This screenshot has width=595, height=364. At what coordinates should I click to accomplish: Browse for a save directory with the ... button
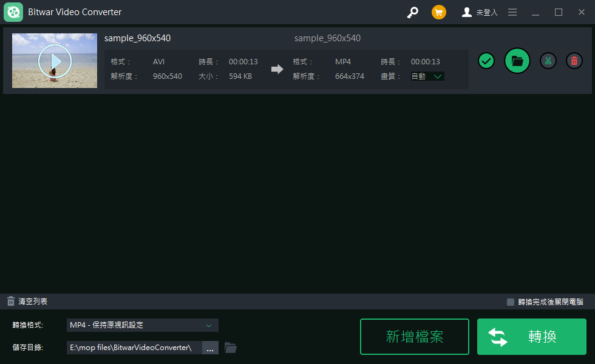210,348
